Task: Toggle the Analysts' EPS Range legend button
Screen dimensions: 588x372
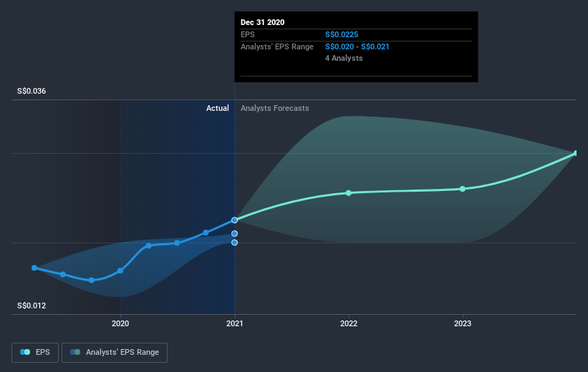Action: tap(115, 353)
